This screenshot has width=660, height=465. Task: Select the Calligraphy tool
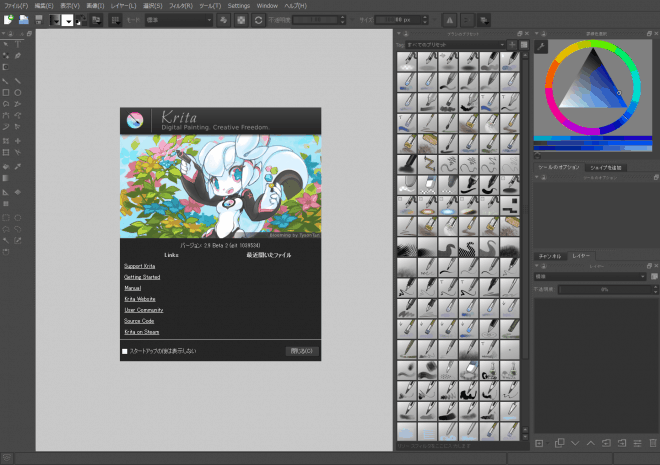(x=18, y=56)
